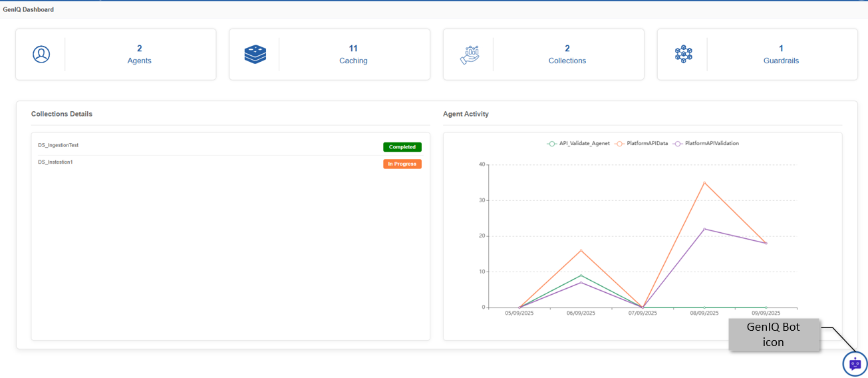Click the GenIQ Dashboard title

point(29,9)
